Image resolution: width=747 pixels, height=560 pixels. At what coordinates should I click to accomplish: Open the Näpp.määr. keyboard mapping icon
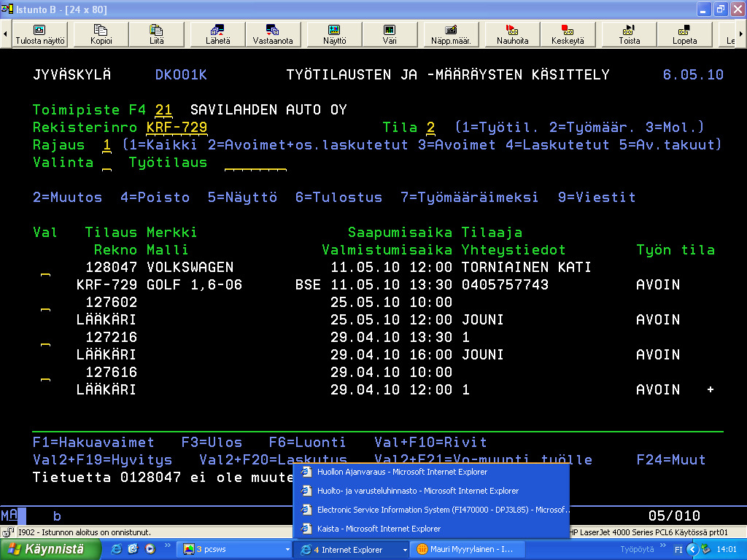click(x=451, y=34)
